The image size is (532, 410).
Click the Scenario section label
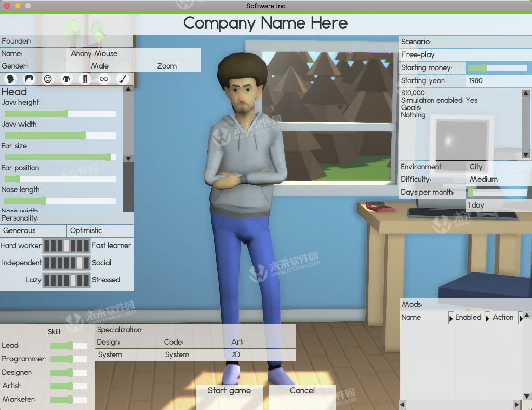(x=416, y=42)
